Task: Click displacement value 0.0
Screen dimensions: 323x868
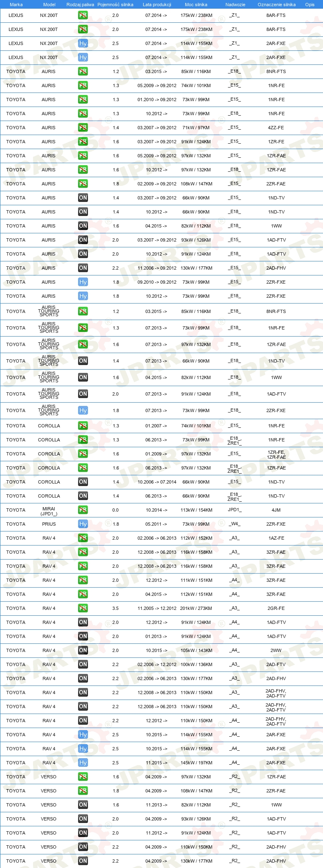Action: click(115, 510)
